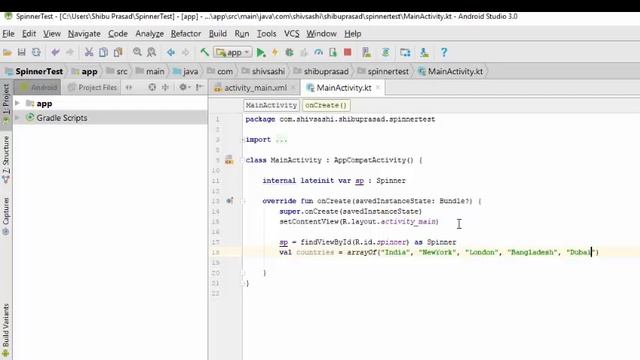
Task: Click the Copy icon in toolbar
Action: tap(103, 52)
